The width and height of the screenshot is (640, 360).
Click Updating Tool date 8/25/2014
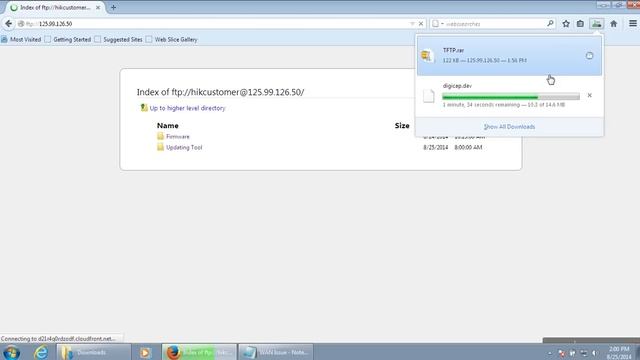(x=436, y=147)
